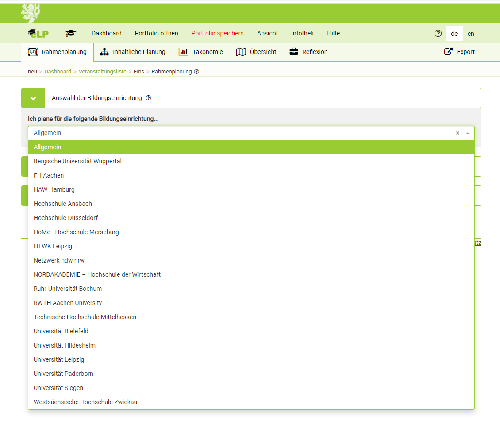The width and height of the screenshot is (500, 448).
Task: Select RWTH Aachen University option
Action: coord(251,303)
